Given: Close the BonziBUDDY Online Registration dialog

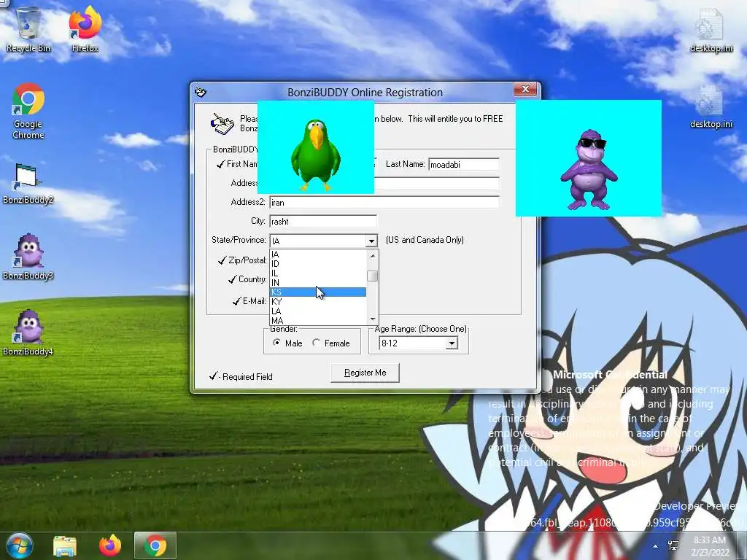Looking at the screenshot, I should tap(525, 89).
